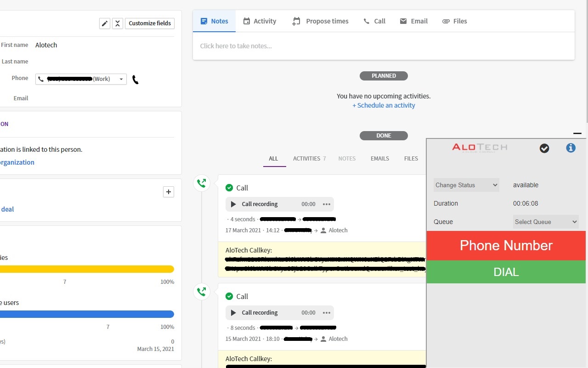Click the 15 March 2021 · 18:10 timestamp
Viewport: 588px width, 368px height.
pos(253,339)
